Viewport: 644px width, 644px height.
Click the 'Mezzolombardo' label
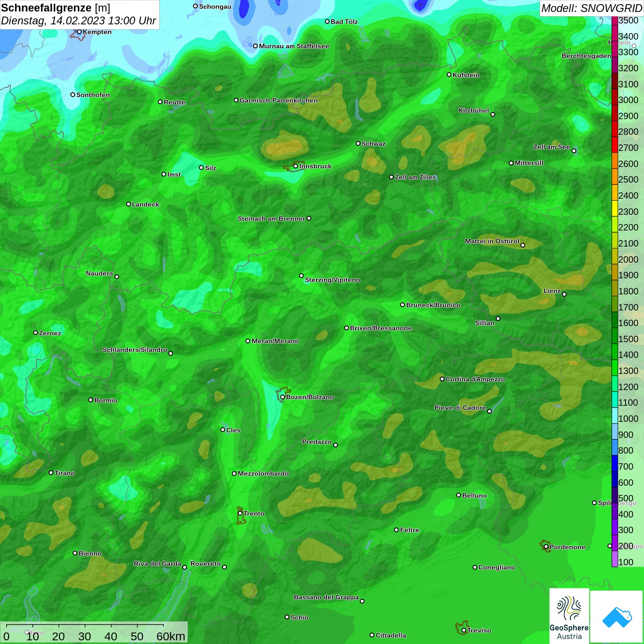(264, 473)
